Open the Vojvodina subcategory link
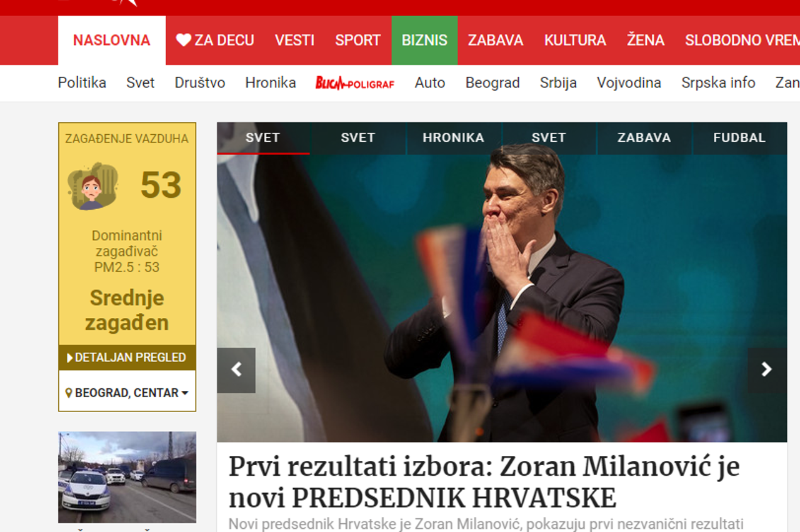The height and width of the screenshot is (532, 800). point(629,83)
